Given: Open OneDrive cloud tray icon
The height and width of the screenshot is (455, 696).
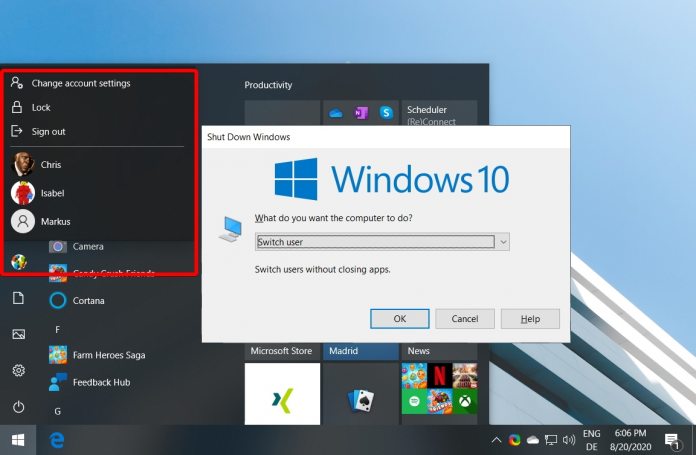Looking at the screenshot, I should coord(532,440).
